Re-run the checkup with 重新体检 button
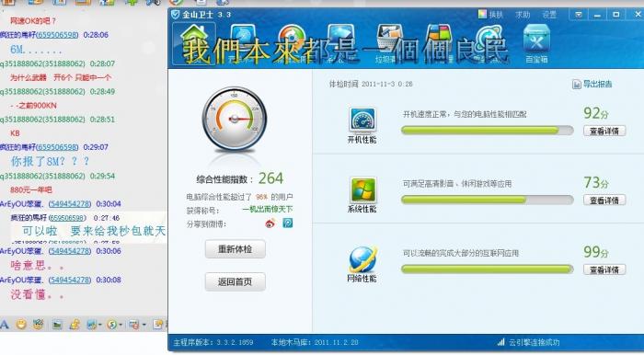 pos(235,249)
